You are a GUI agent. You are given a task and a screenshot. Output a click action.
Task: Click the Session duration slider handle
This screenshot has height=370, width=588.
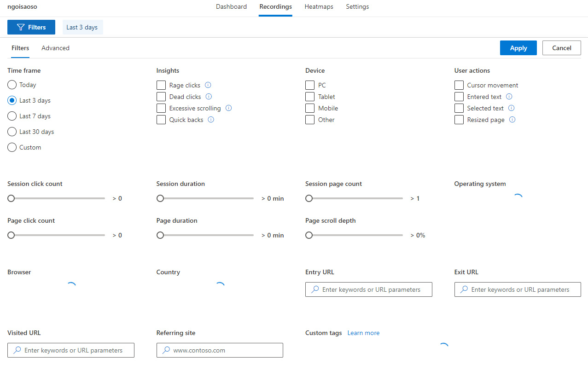point(160,198)
